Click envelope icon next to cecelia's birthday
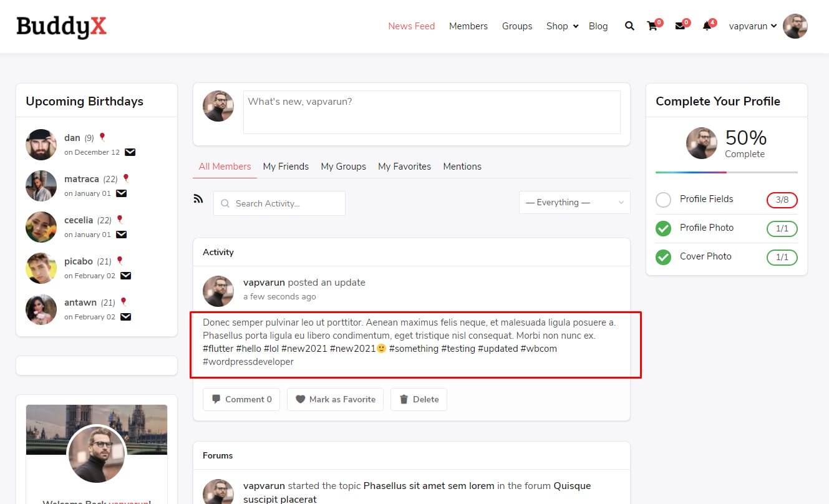Screen dimensions: 829x504 pos(121,235)
